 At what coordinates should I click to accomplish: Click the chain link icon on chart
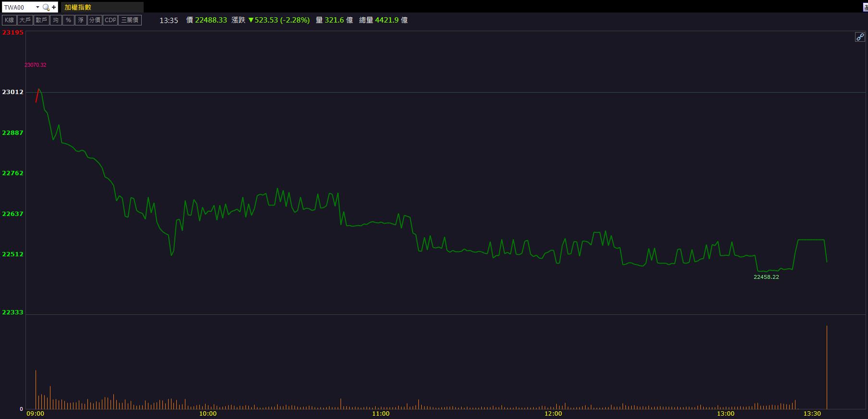tap(860, 37)
